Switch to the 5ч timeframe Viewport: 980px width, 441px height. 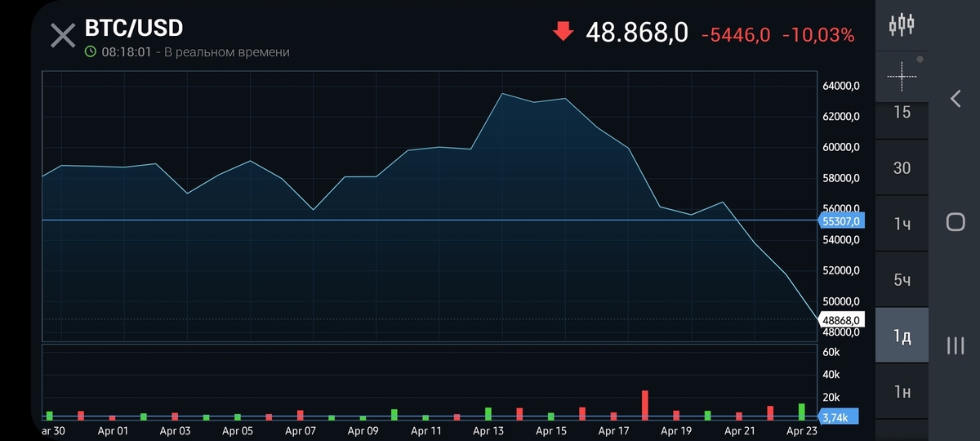pyautogui.click(x=902, y=279)
